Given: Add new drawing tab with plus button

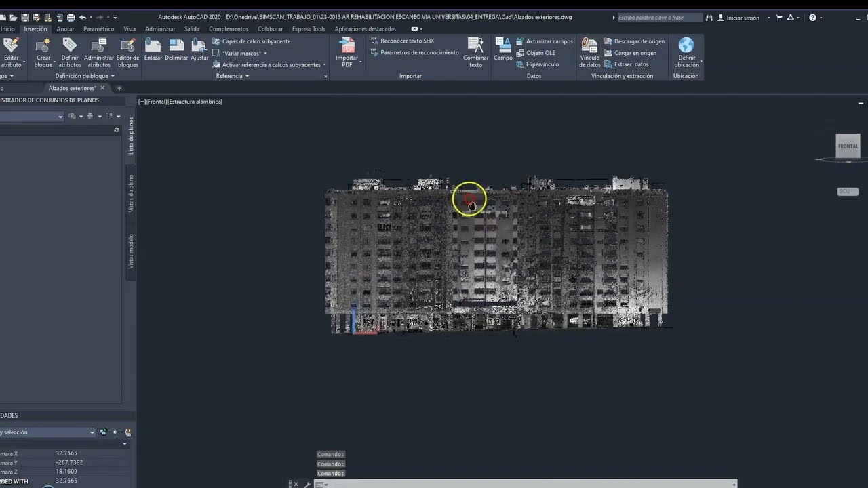Looking at the screenshot, I should 119,88.
